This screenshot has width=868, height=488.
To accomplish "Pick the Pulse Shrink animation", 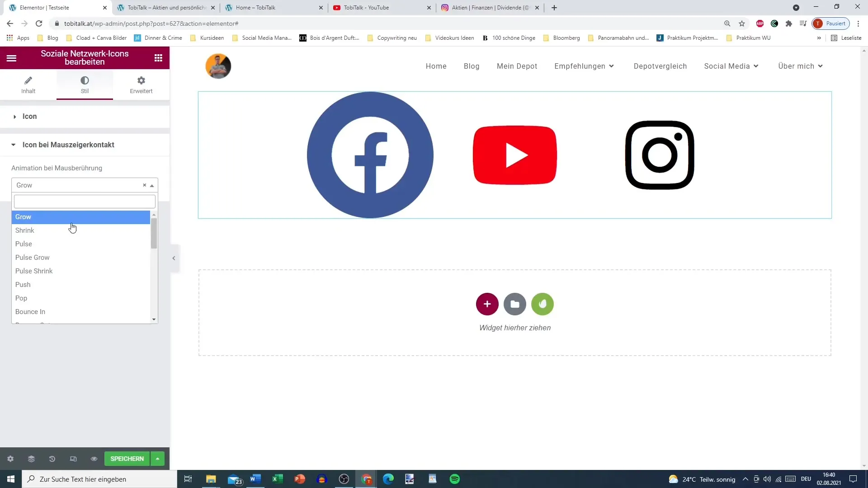I will (81, 271).
